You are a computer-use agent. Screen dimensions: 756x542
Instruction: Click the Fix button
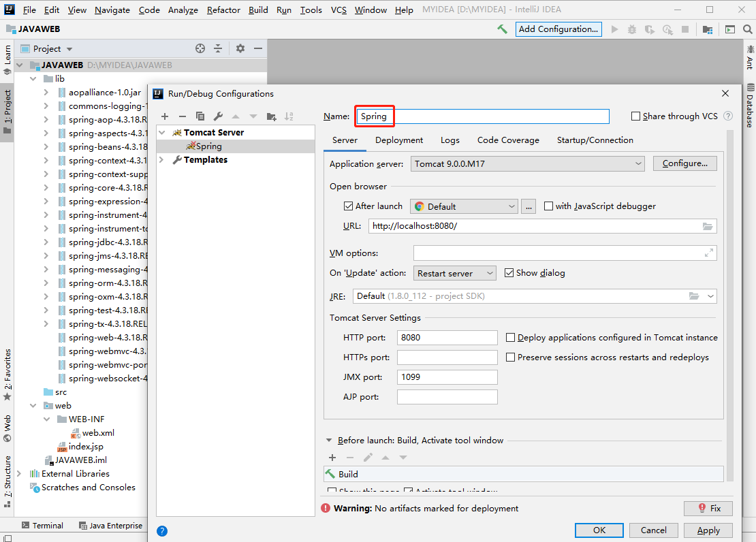(708, 508)
